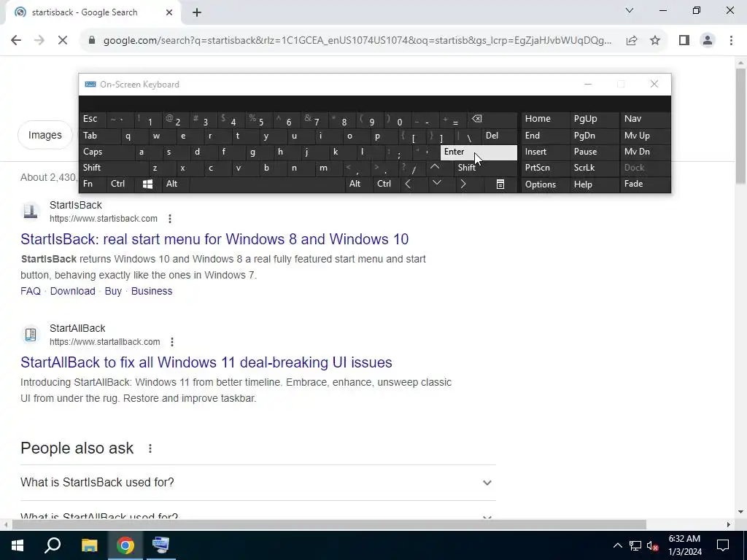
Task: View site information lock icon
Action: click(x=92, y=41)
